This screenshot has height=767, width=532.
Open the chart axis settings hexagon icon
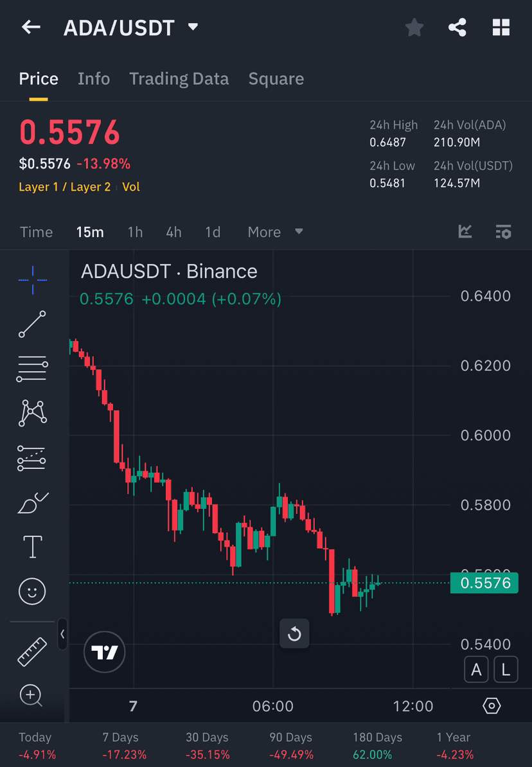pyautogui.click(x=492, y=706)
